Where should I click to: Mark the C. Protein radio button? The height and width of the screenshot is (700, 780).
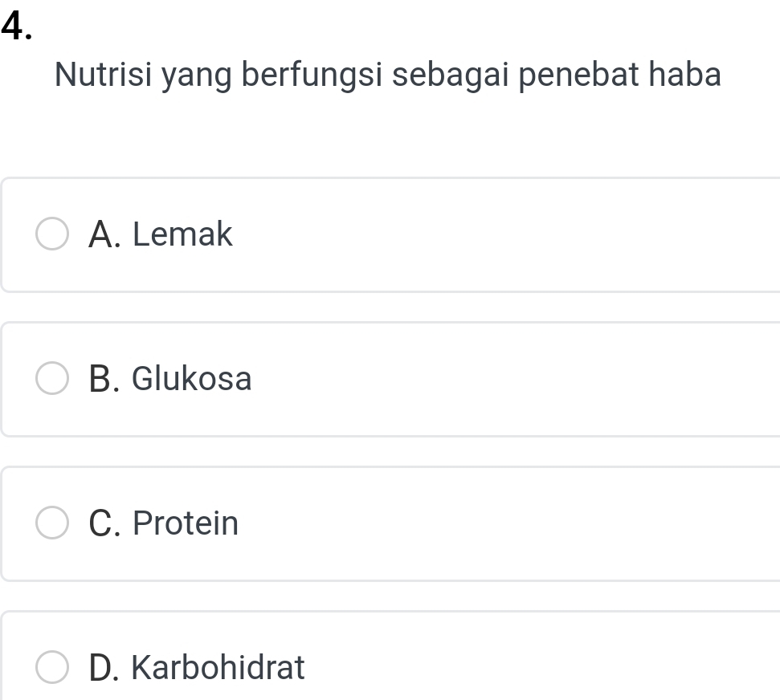[53, 523]
